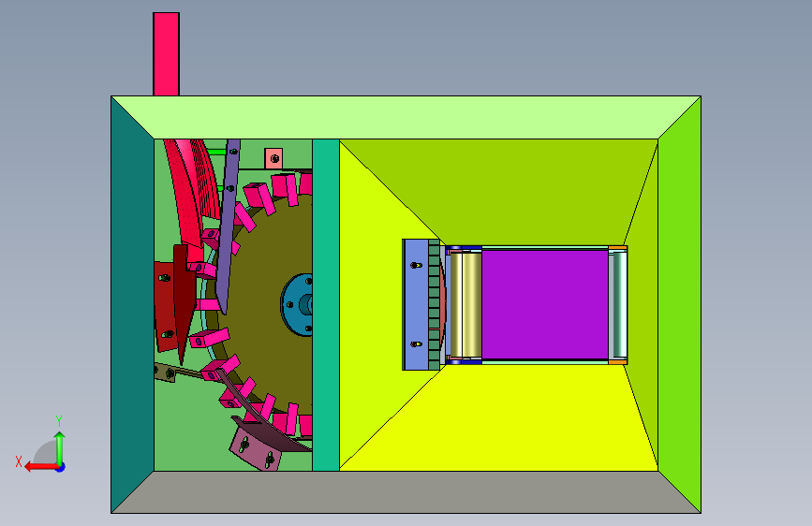Select the mauve bracket at the disc bottom
812x526 pixels.
coord(256,451)
